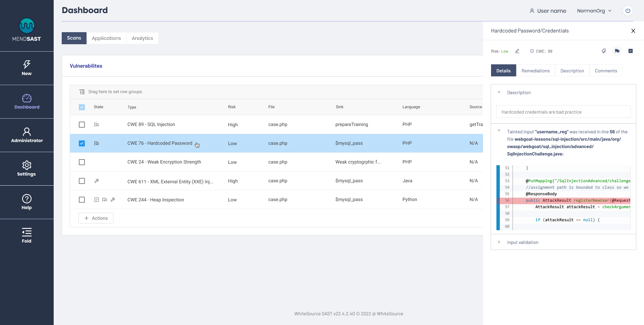Expand the Input validation section
Image resolution: width=644 pixels, height=325 pixels.
click(499, 242)
